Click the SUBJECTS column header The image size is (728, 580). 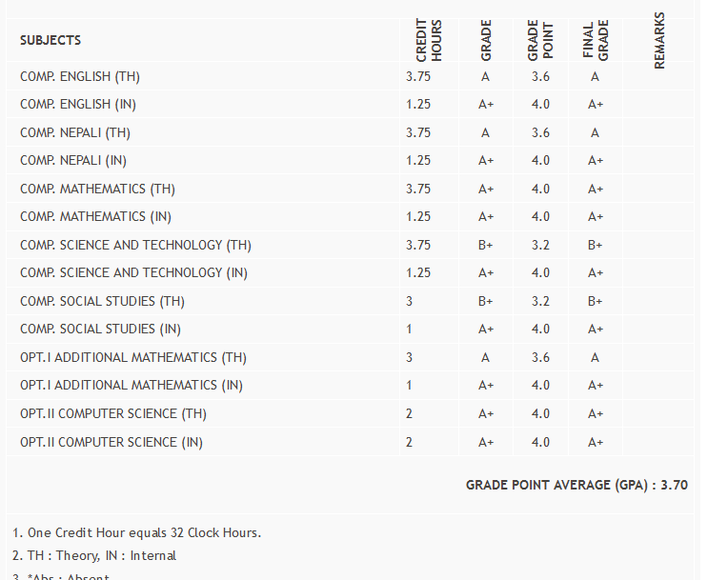[x=51, y=40]
